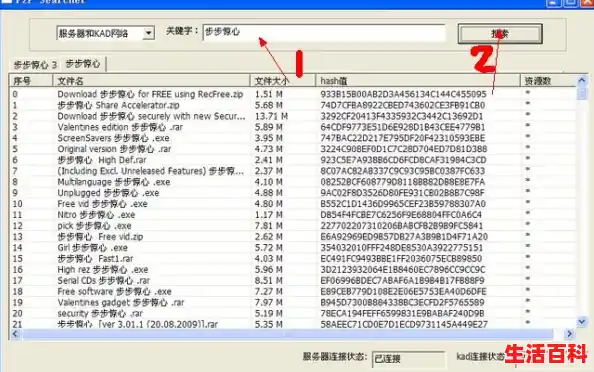
Task: Click file size cell "13.71 M"
Action: click(x=271, y=116)
